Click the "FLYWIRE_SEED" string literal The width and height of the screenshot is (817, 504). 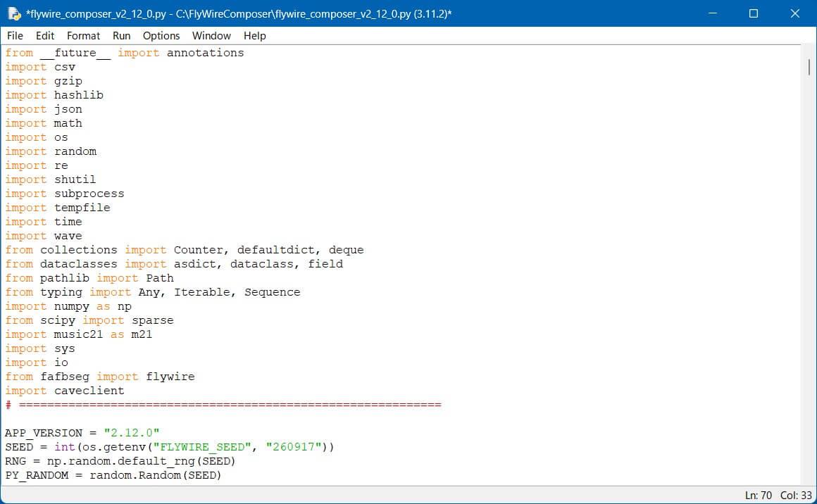point(202,447)
